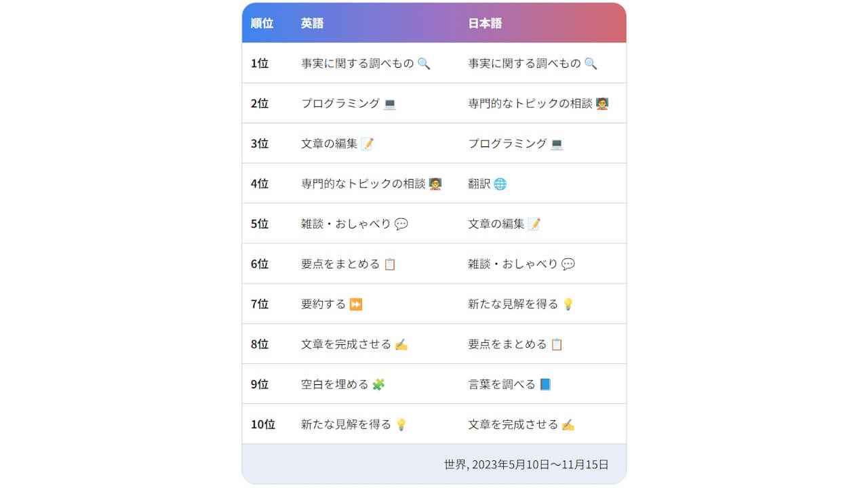This screenshot has width=868, height=488.
Task: Click the blue book emoji beside 言葉を調べる
Action: [x=545, y=384]
